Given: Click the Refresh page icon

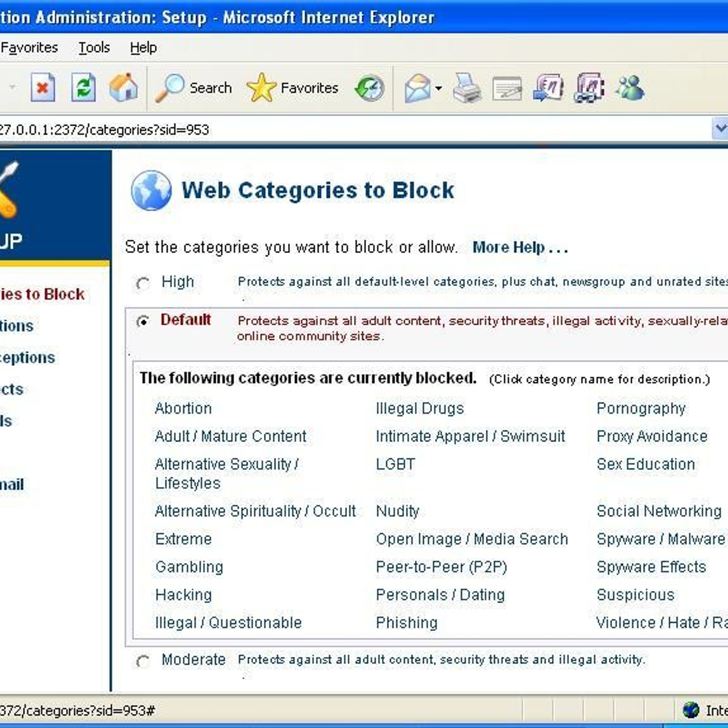Looking at the screenshot, I should click(83, 89).
